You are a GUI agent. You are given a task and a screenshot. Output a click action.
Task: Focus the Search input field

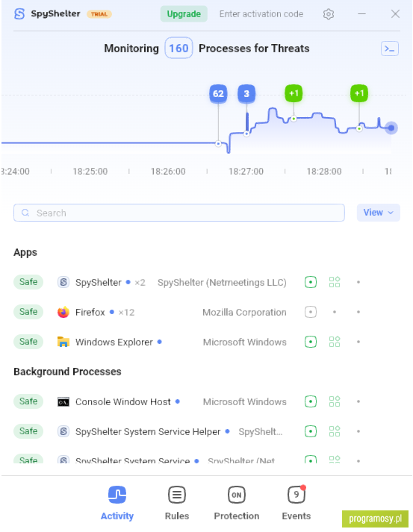(179, 213)
